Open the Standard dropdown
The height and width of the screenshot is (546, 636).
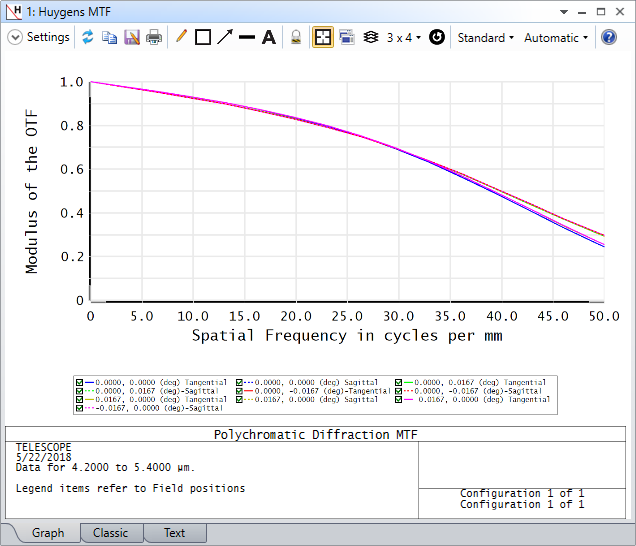[x=486, y=38]
